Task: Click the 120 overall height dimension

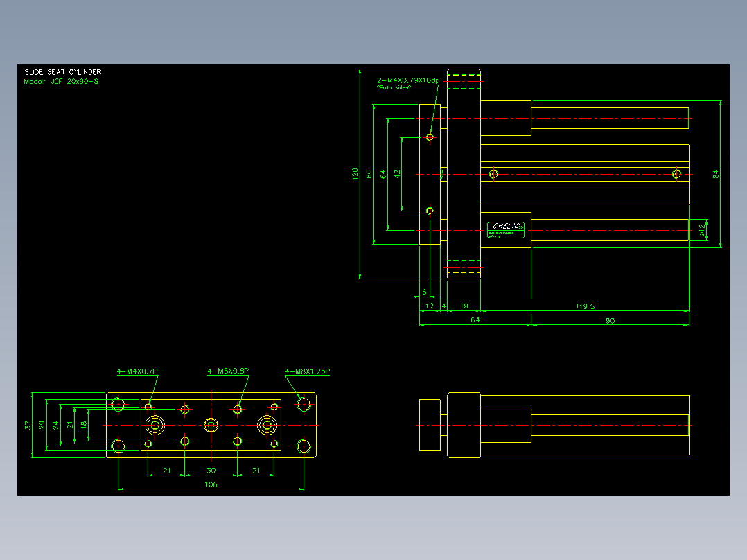Action: [x=355, y=174]
